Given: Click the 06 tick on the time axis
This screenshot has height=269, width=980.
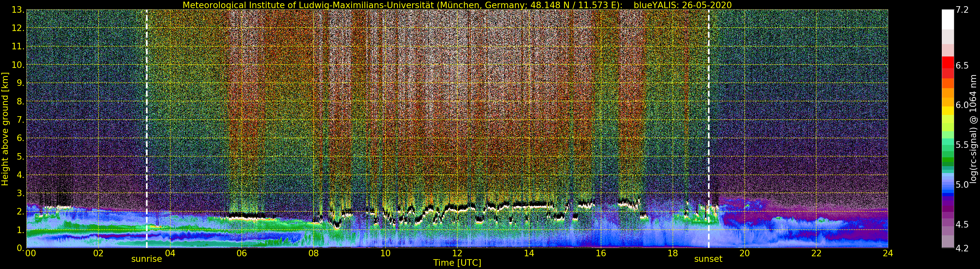Looking at the screenshot, I should 242,253.
